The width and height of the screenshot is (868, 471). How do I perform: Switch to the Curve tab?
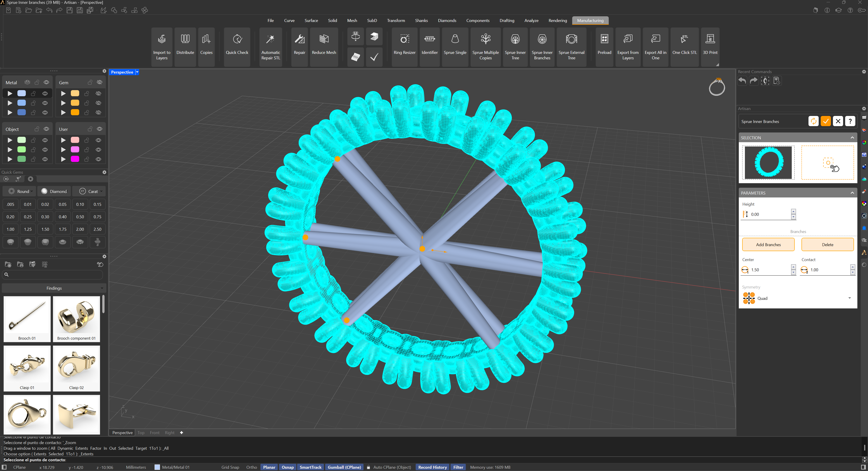pos(289,21)
